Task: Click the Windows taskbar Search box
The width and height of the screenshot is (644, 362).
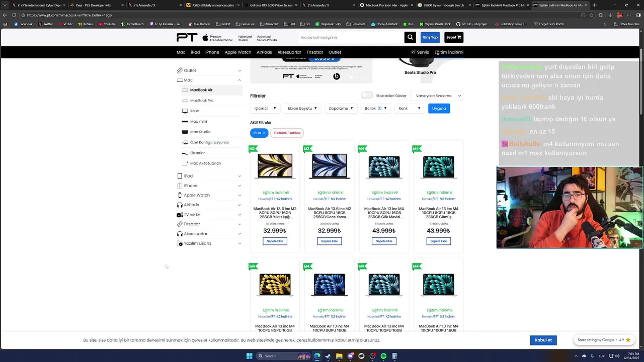Action: [283, 356]
